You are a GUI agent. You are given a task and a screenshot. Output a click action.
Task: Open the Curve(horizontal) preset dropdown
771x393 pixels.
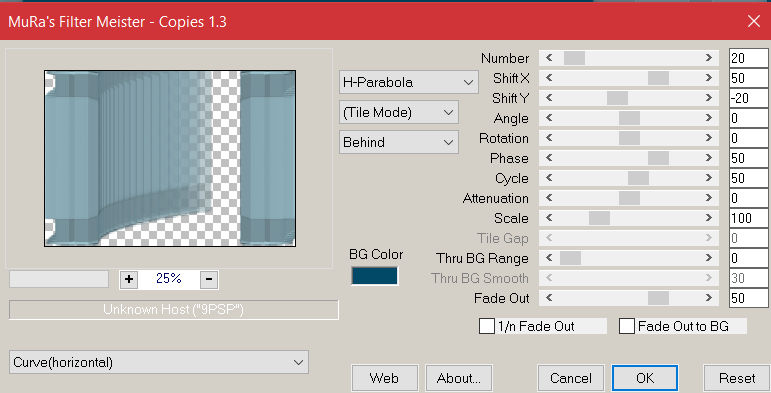[159, 363]
